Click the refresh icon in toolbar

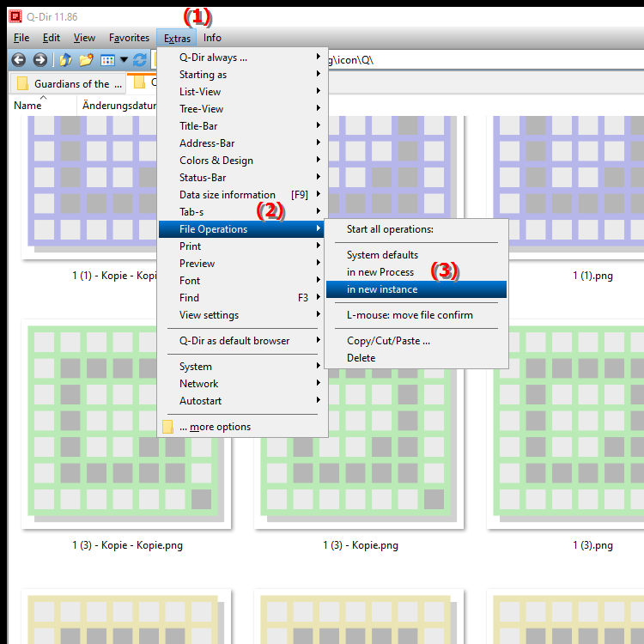pos(140,60)
